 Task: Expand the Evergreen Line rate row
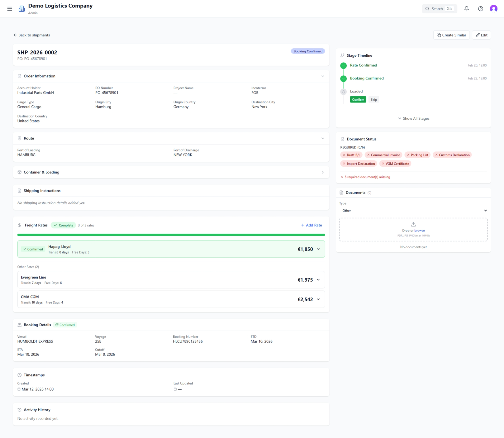(318, 280)
